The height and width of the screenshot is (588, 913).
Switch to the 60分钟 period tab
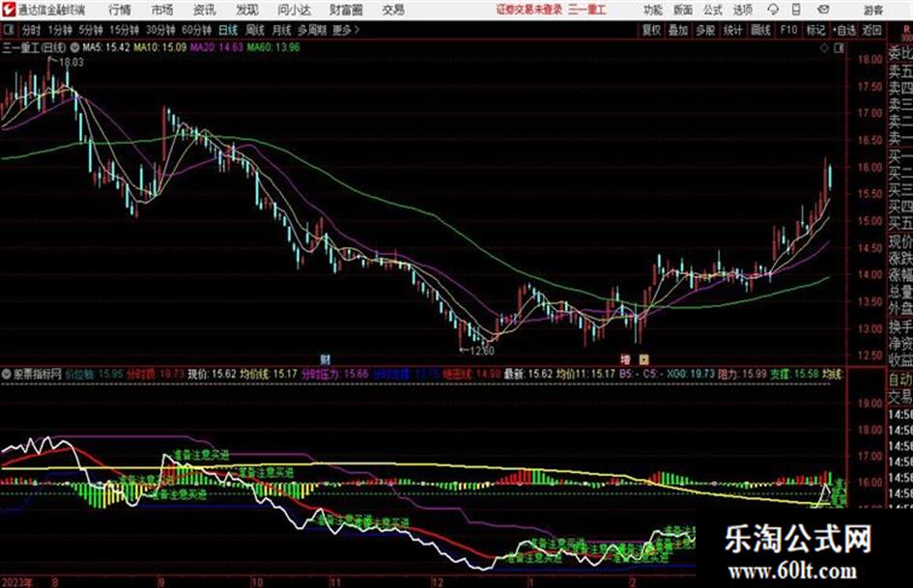[x=196, y=30]
